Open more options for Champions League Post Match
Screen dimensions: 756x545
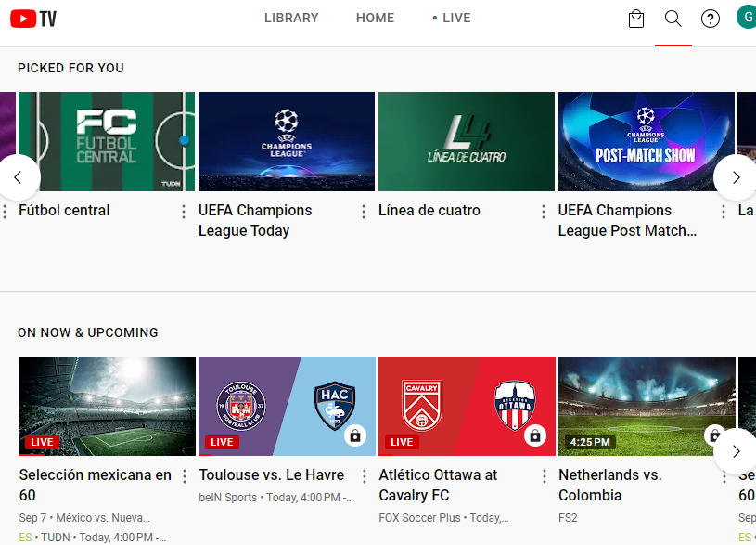point(724,212)
